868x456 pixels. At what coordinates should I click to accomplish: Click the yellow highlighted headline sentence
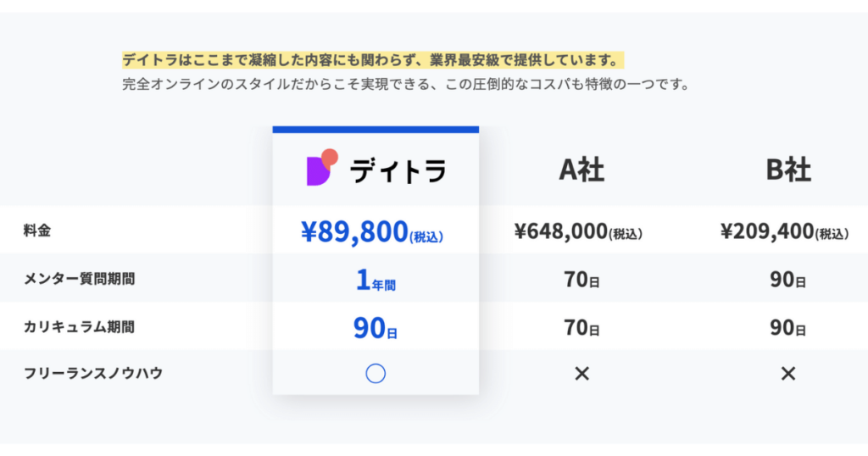pyautogui.click(x=373, y=60)
